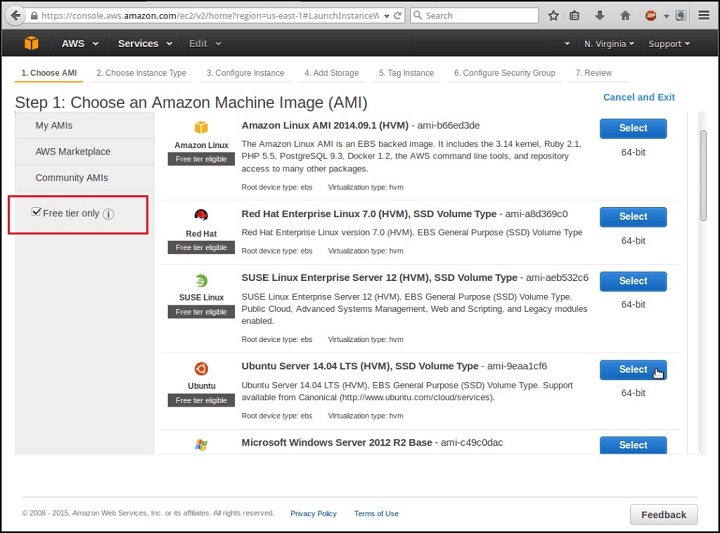Click the padlock icon in the address bar
The image size is (720, 533).
(34, 16)
